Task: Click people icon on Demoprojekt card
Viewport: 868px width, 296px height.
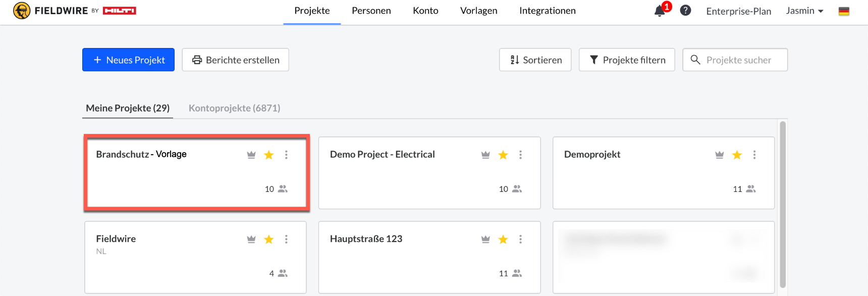Action: pyautogui.click(x=751, y=189)
